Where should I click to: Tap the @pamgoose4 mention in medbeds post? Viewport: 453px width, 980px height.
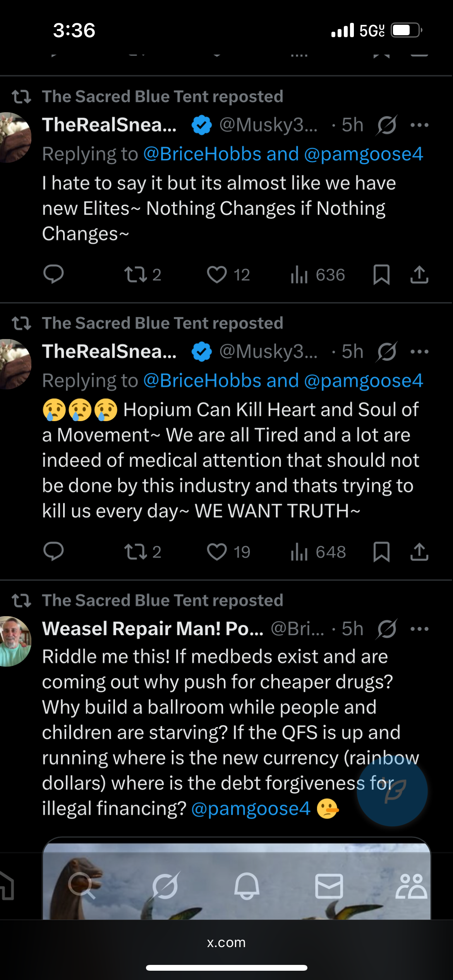coord(251,809)
